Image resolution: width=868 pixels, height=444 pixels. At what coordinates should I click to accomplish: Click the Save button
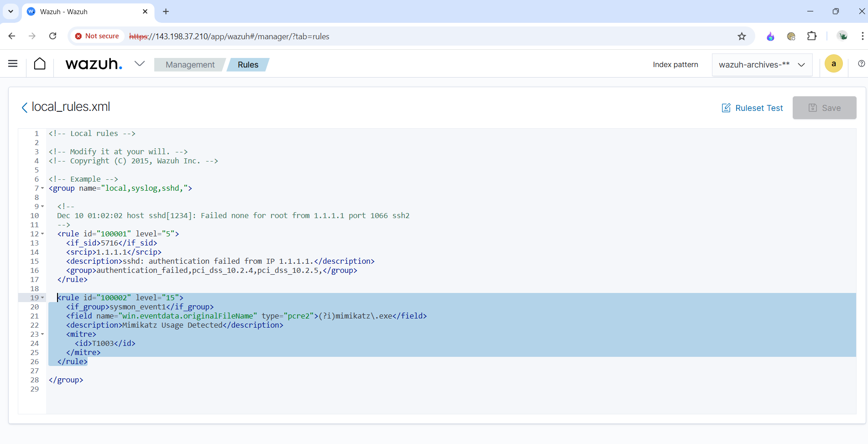(x=824, y=108)
